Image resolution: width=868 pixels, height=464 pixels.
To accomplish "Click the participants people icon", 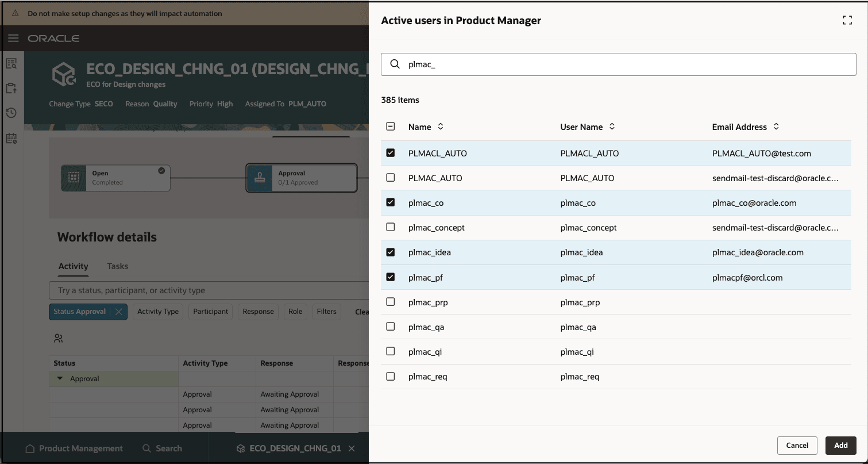I will [59, 338].
